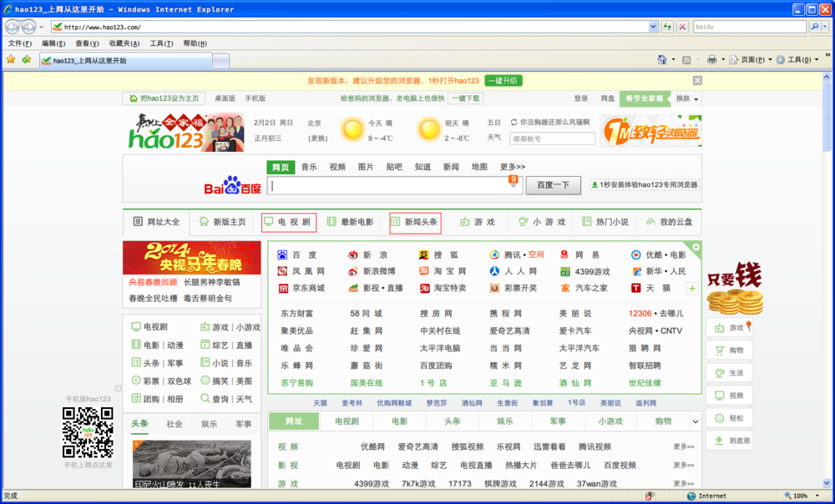Image resolution: width=835 pixels, height=504 pixels.
Task: Click the 春节全家福 green button
Action: pyautogui.click(x=644, y=98)
